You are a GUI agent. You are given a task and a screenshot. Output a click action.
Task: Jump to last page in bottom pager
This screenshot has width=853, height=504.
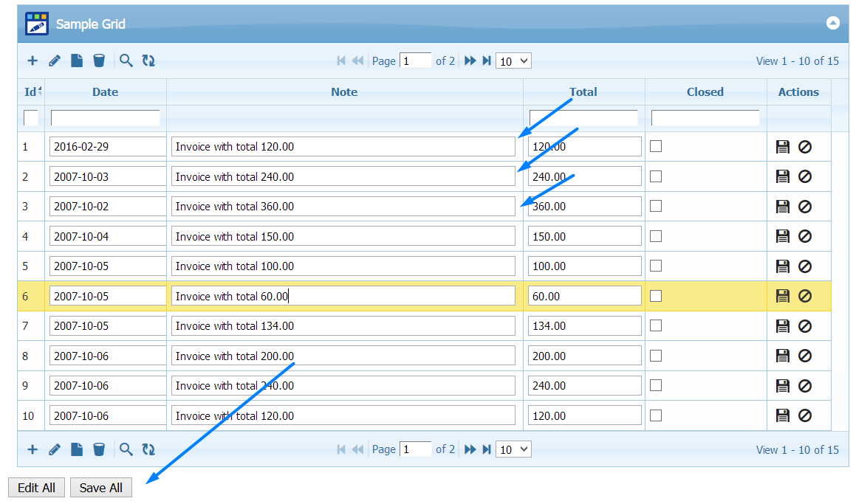pyautogui.click(x=487, y=449)
